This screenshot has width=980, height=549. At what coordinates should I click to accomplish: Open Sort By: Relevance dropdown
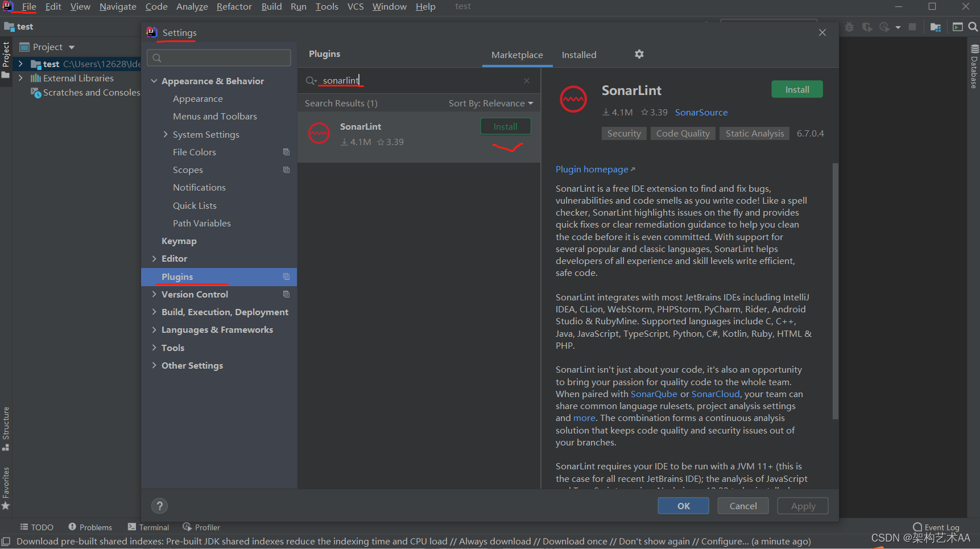click(491, 103)
